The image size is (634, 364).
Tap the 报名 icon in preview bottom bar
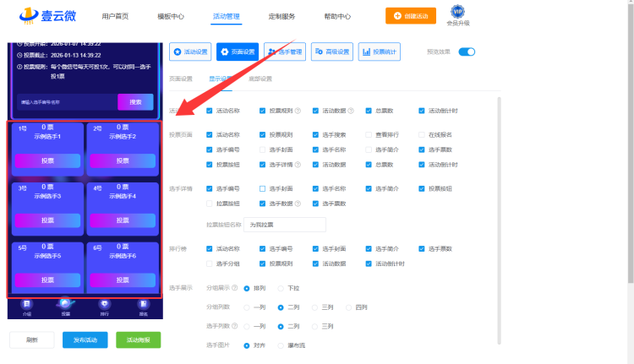(x=143, y=303)
